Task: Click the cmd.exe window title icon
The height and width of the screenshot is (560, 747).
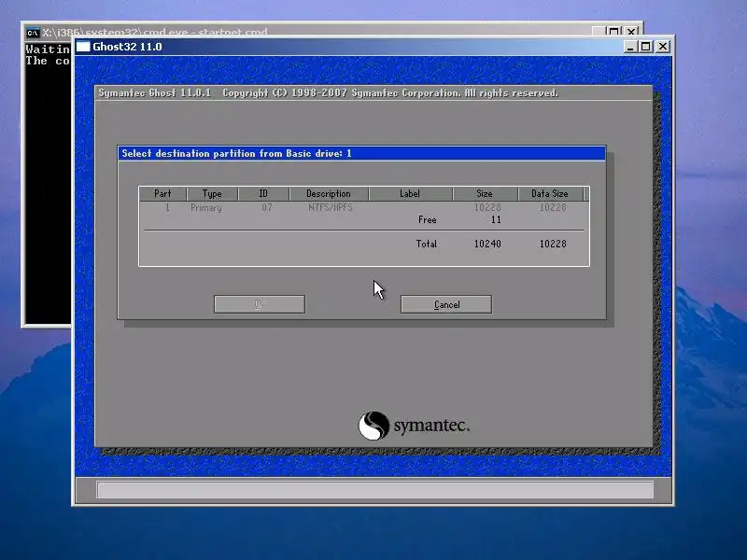Action: pos(33,33)
